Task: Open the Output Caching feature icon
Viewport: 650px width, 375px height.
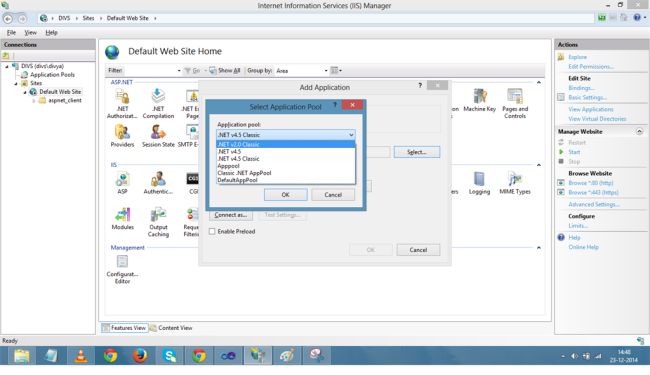Action: click(158, 223)
